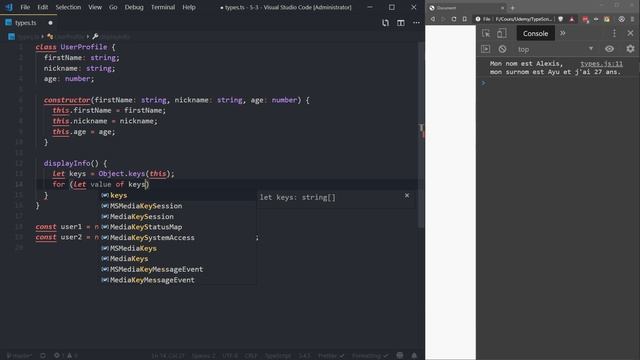Click the inspect element picker in DevTools
Image resolution: width=640 pixels, height=360 pixels.
coord(486,33)
